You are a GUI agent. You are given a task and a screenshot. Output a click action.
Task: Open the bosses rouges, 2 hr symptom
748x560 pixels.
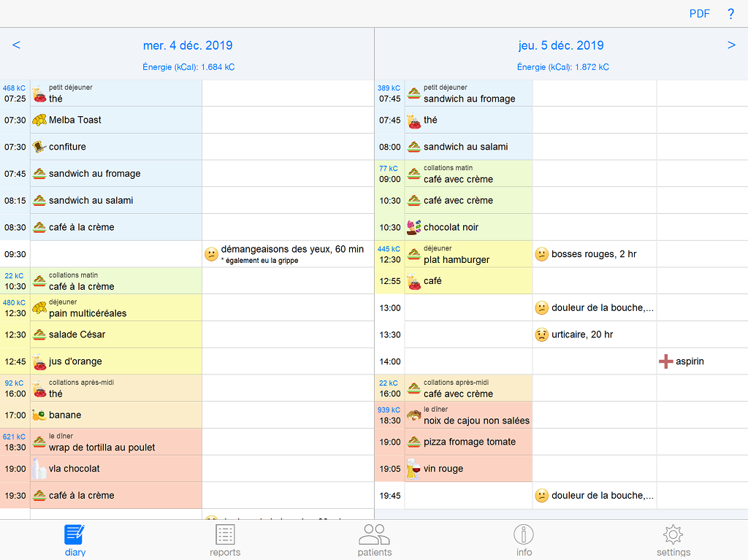(x=594, y=254)
